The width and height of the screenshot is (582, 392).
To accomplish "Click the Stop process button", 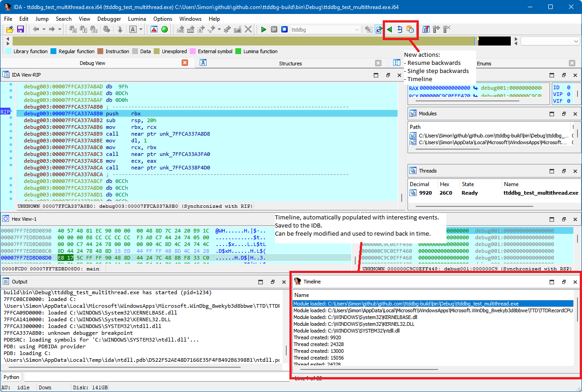I will click(284, 29).
